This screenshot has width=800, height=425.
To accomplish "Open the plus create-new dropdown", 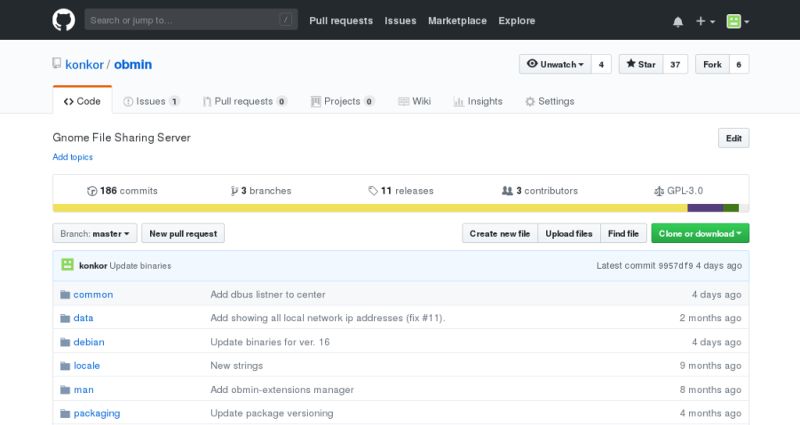I will click(706, 21).
